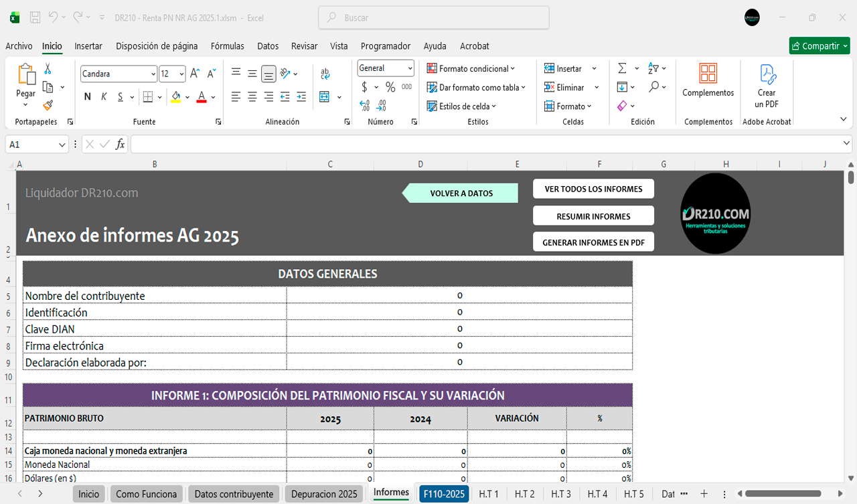857x504 pixels.
Task: Toggle bold formatting (N)
Action: coord(87,97)
